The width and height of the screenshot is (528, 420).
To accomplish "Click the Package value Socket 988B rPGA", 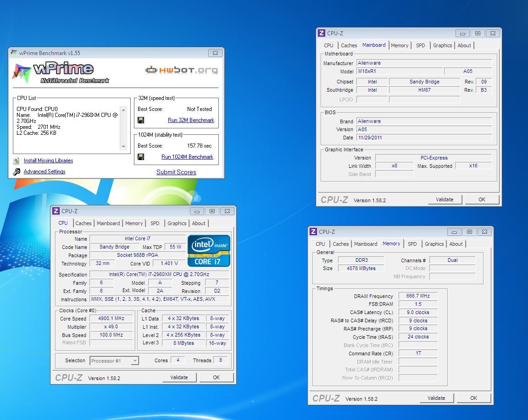I will click(137, 255).
